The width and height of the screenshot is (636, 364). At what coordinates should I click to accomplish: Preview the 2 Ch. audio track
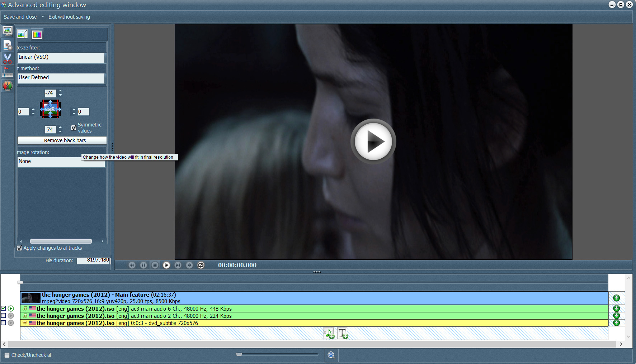[x=11, y=316]
